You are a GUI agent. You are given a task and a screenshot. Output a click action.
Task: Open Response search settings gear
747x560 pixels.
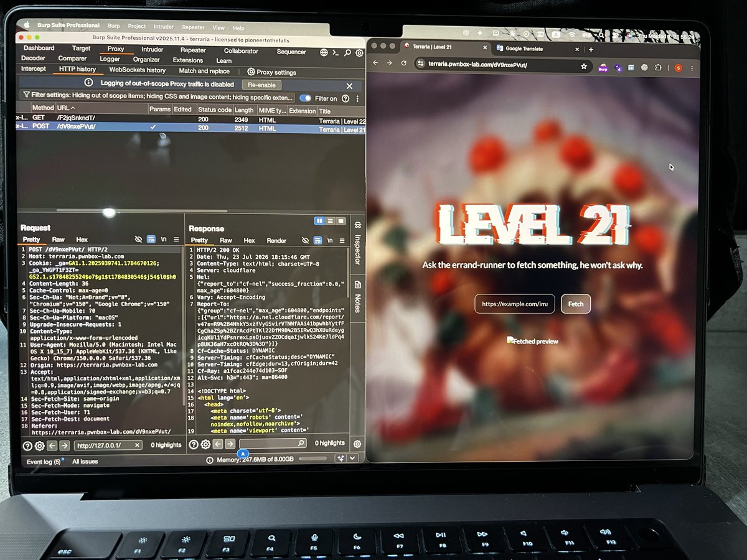click(x=205, y=444)
